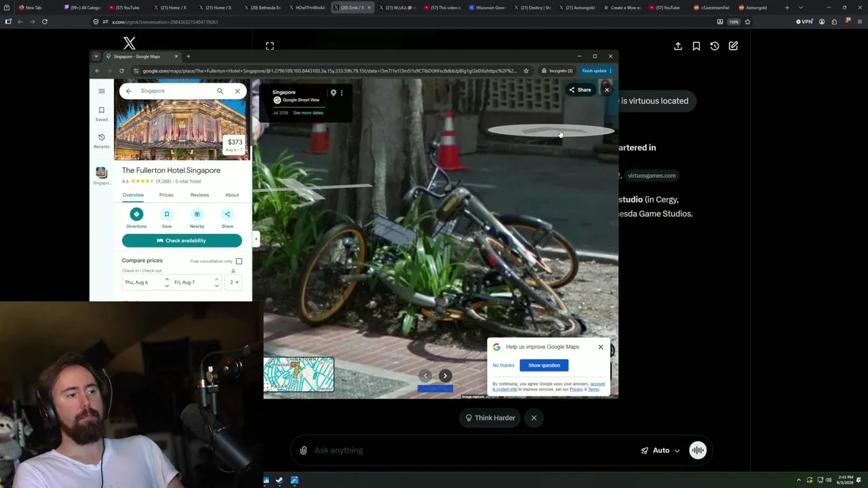Open the Chinatown minimap thumbnail
This screenshot has height=488, width=868.
point(298,375)
